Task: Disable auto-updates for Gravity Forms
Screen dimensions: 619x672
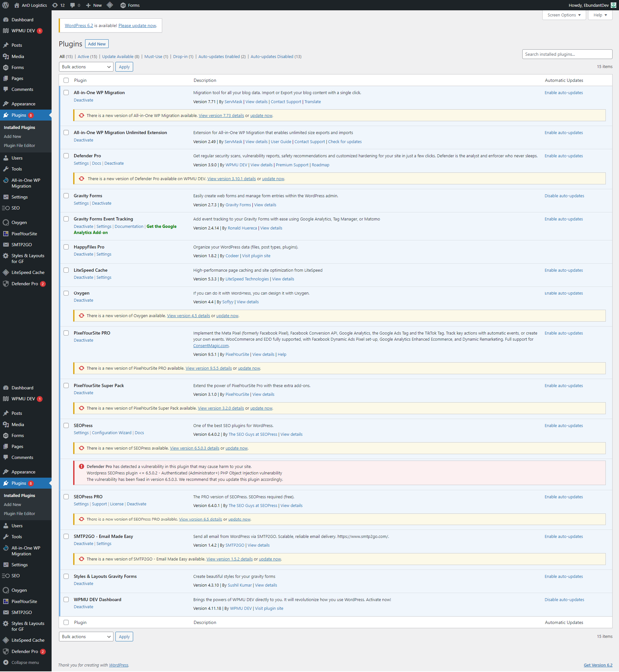Action: (564, 196)
